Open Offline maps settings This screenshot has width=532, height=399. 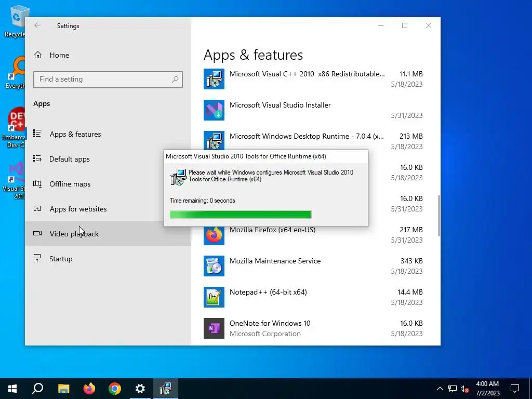tap(108, 184)
